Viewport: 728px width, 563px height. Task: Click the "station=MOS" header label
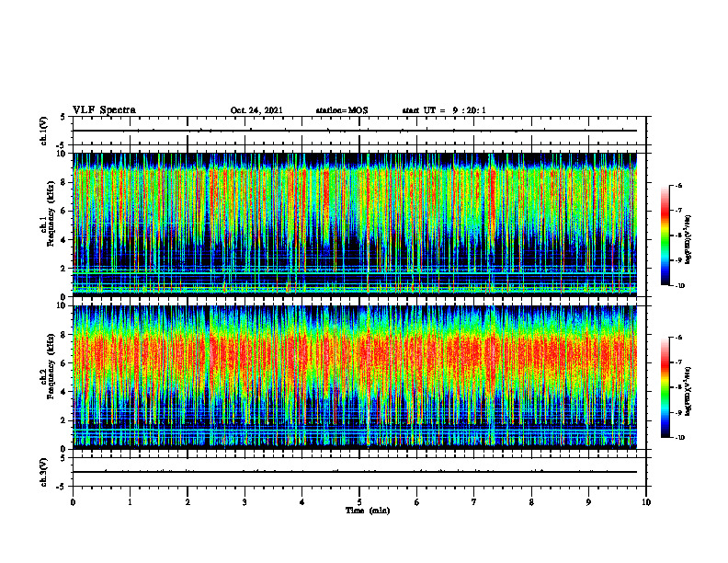pos(342,110)
